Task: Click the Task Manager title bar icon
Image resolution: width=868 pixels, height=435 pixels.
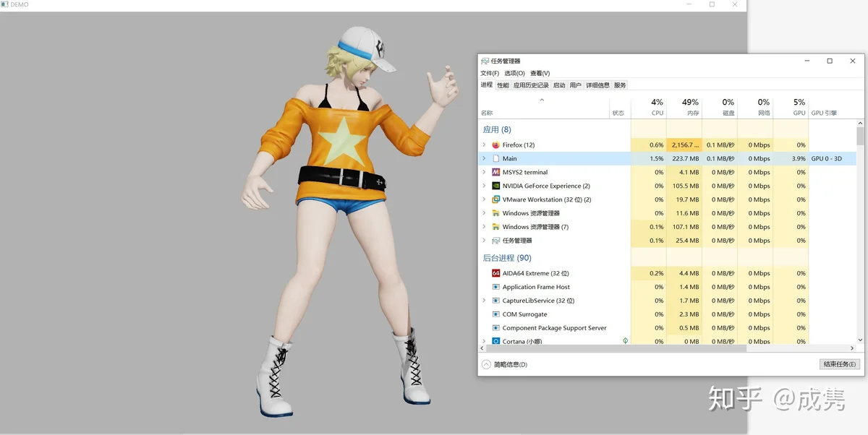Action: (485, 61)
